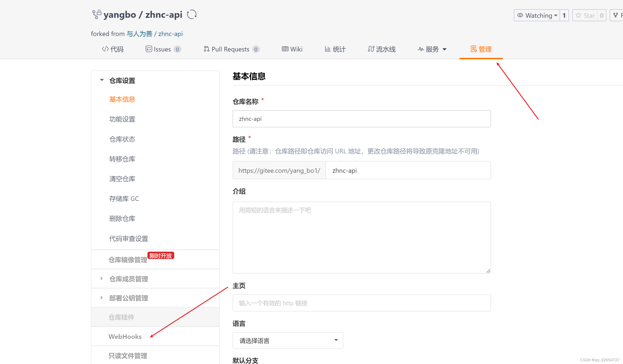
Task: Click the 主页 URL input field
Action: (362, 303)
